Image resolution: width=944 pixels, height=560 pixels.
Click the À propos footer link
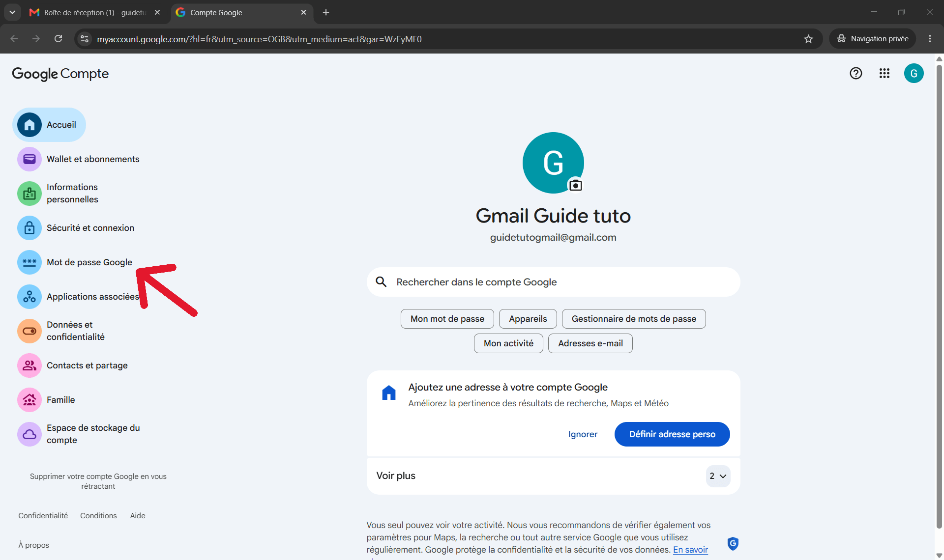34,545
